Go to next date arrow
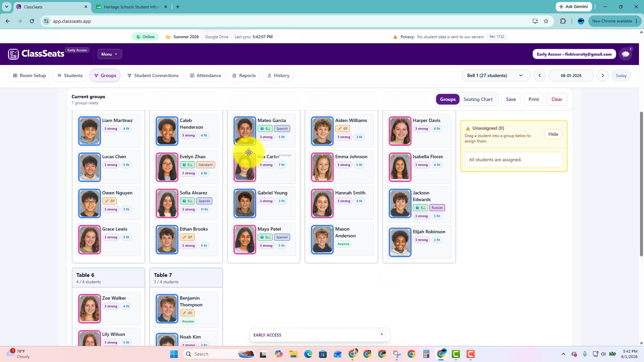This screenshot has height=362, width=644. (x=603, y=75)
